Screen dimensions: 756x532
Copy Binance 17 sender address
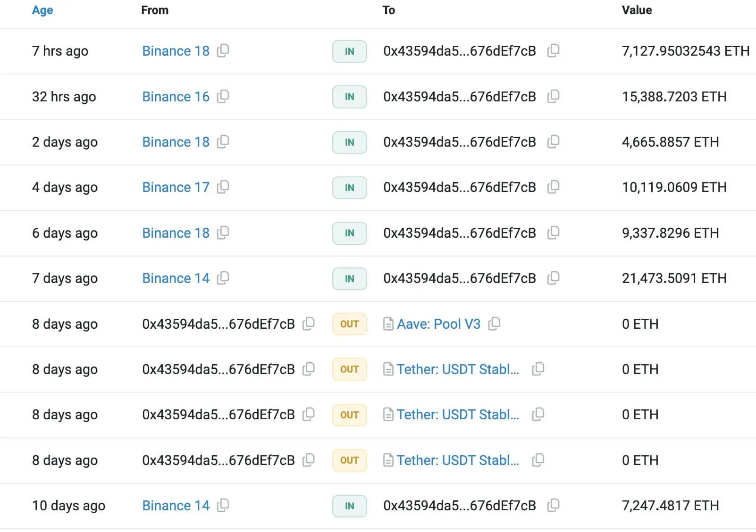point(223,187)
